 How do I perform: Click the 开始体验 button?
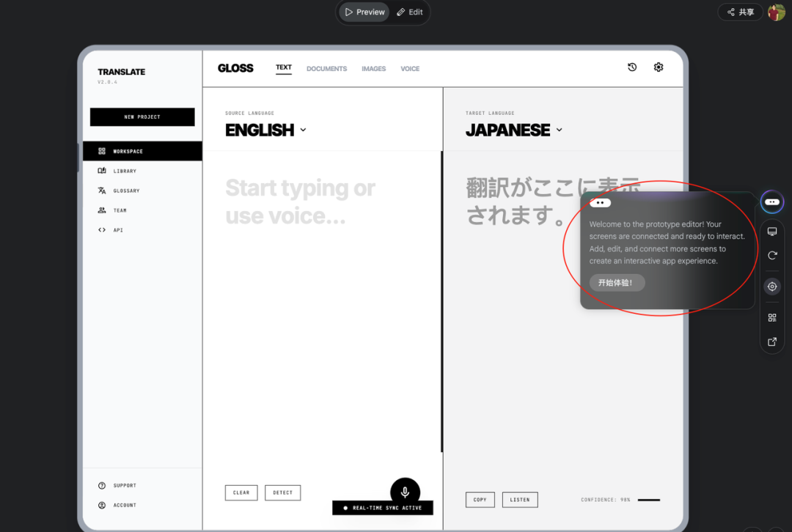[x=617, y=283]
